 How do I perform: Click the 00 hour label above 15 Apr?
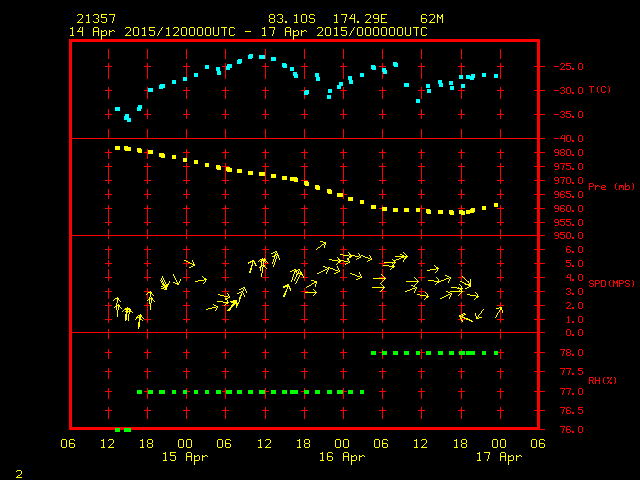185,444
